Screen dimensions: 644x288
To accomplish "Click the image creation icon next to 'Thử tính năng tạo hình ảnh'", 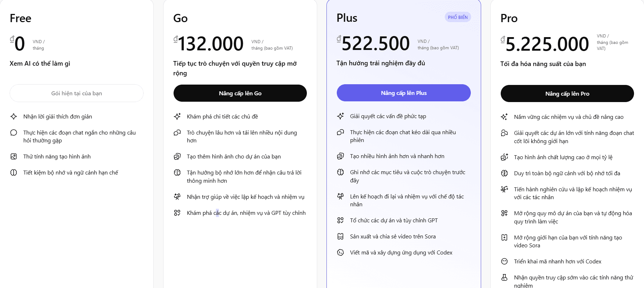I will [14, 156].
